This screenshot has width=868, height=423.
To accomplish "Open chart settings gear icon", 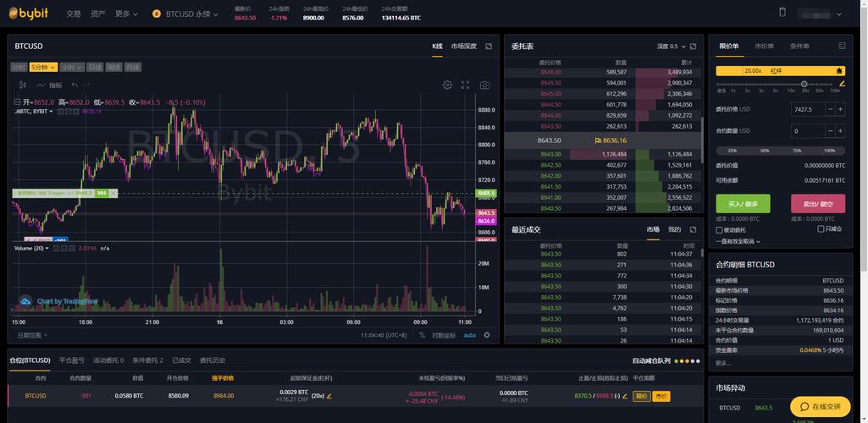I will coord(447,85).
